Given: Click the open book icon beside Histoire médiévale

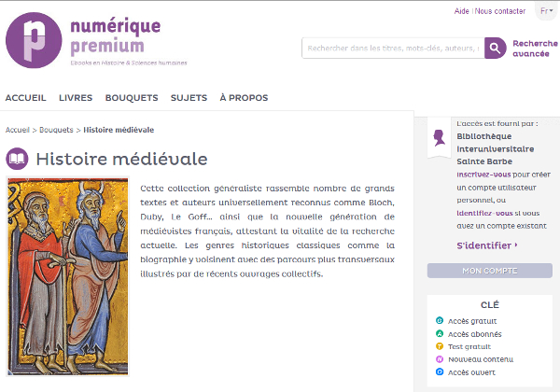Looking at the screenshot, I should (17, 159).
